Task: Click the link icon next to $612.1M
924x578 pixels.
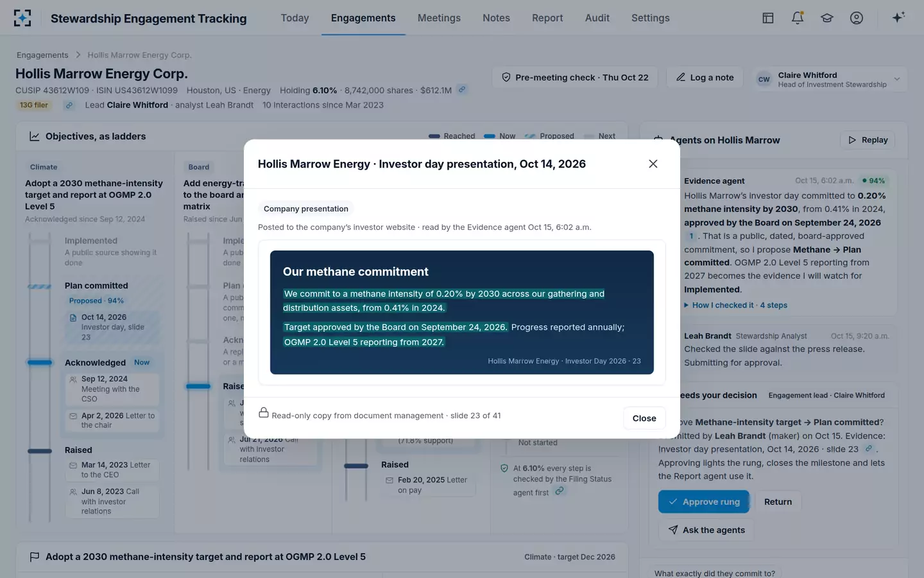Action: click(462, 90)
